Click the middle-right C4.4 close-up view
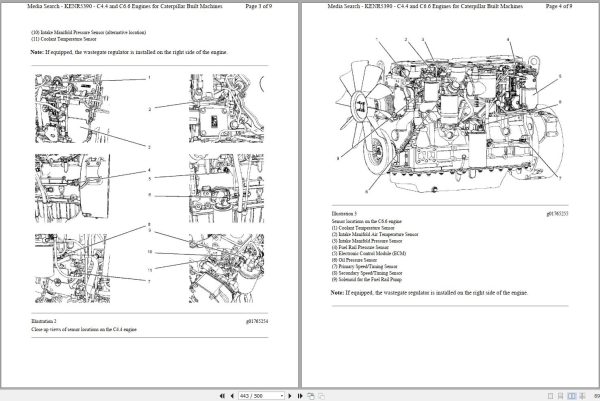The height and width of the screenshot is (401, 600). 227,188
